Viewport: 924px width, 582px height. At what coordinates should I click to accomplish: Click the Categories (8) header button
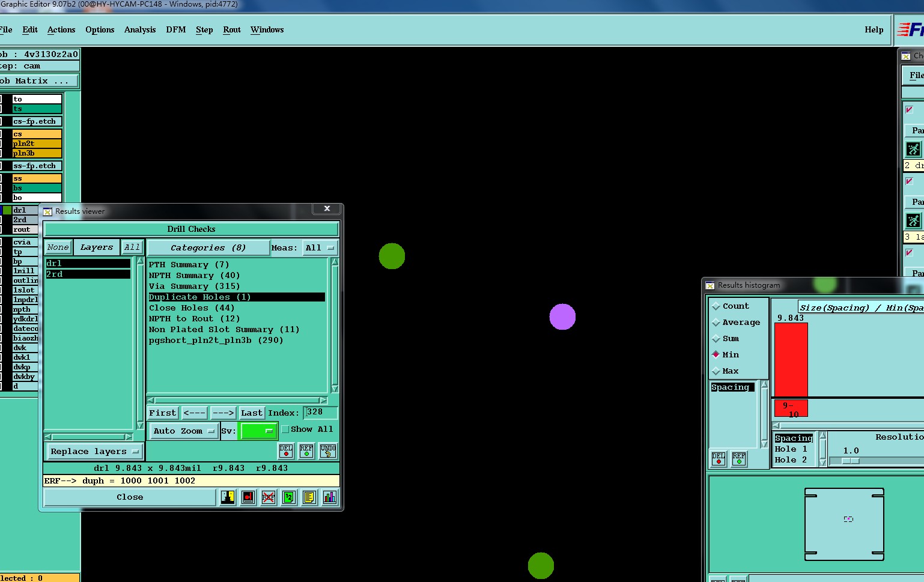point(208,248)
